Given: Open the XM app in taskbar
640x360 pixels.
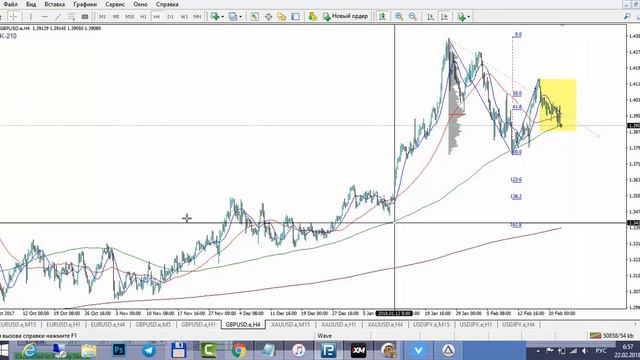Looking at the screenshot, I should pos(359,350).
